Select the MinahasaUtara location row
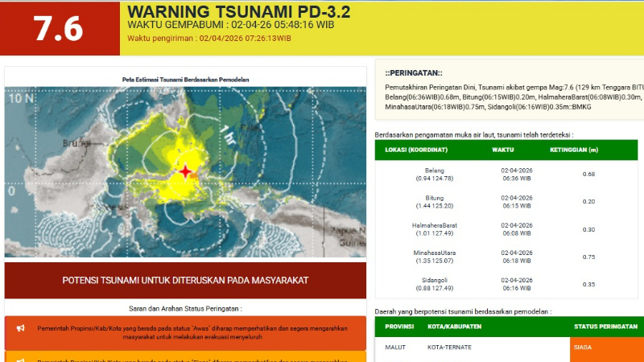Screen dimensions: 644x362 [x=509, y=257]
